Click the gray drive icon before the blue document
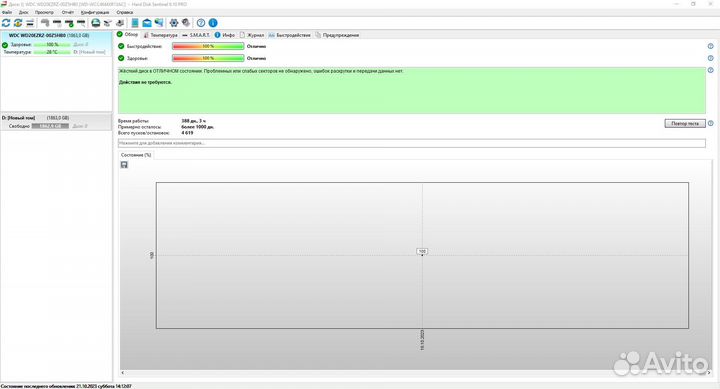This screenshot has height=389, width=720. pos(120,23)
